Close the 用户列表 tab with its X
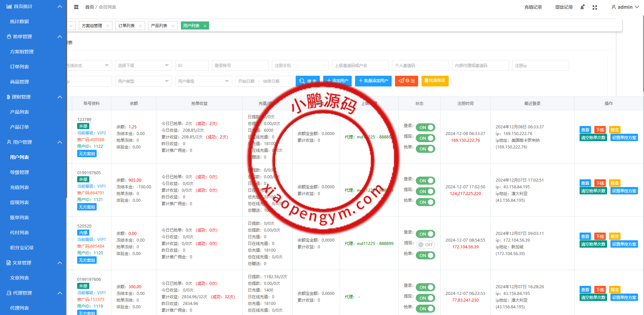 point(205,26)
